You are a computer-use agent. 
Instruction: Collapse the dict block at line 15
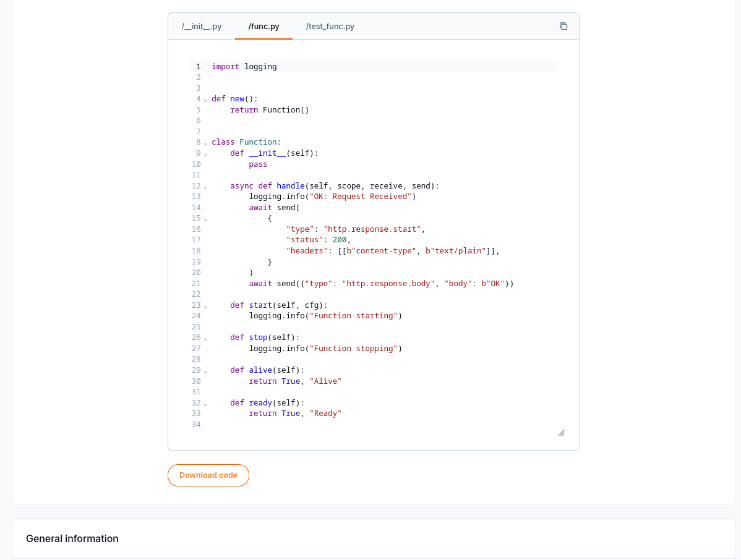[205, 219]
